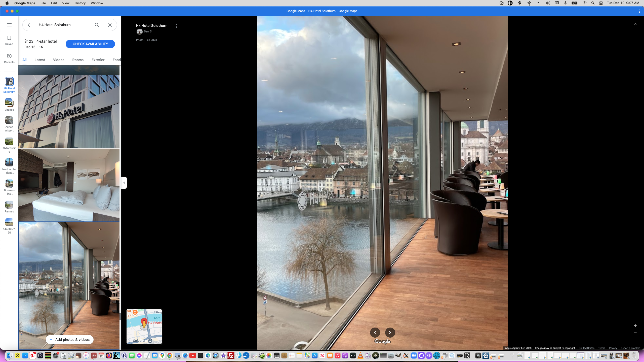
Task: Clear search with the X icon
Action: click(x=110, y=25)
